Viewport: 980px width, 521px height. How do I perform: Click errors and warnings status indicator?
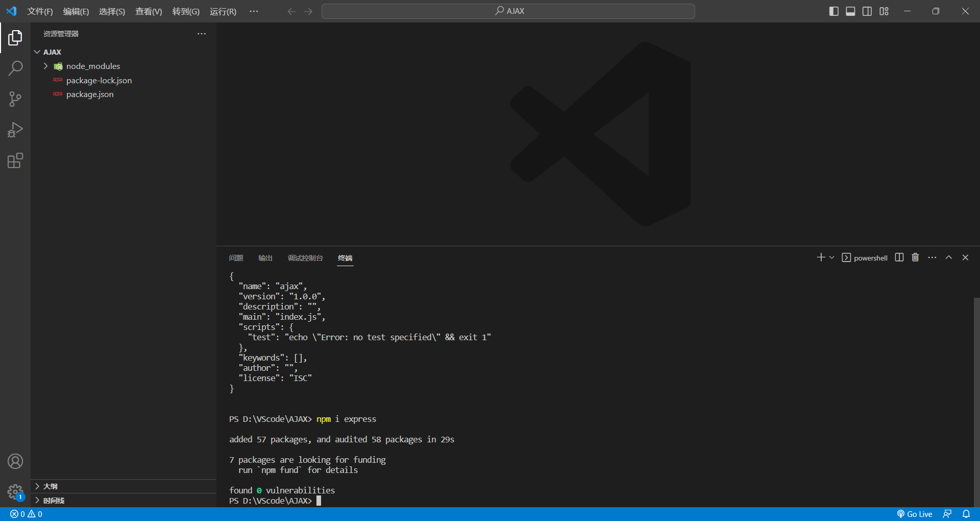26,514
